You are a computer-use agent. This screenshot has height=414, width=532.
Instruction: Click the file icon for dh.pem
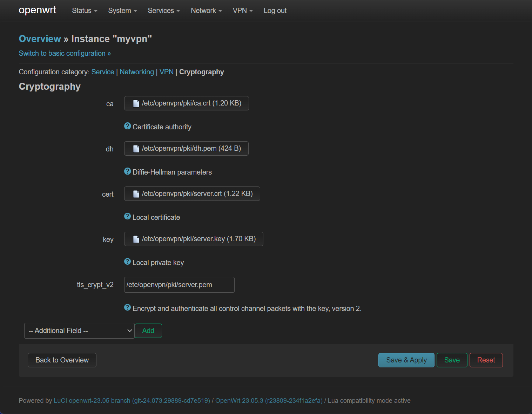point(136,149)
